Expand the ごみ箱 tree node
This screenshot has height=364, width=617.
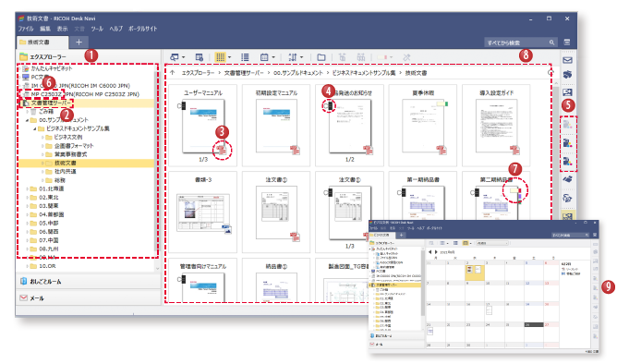pos(28,112)
